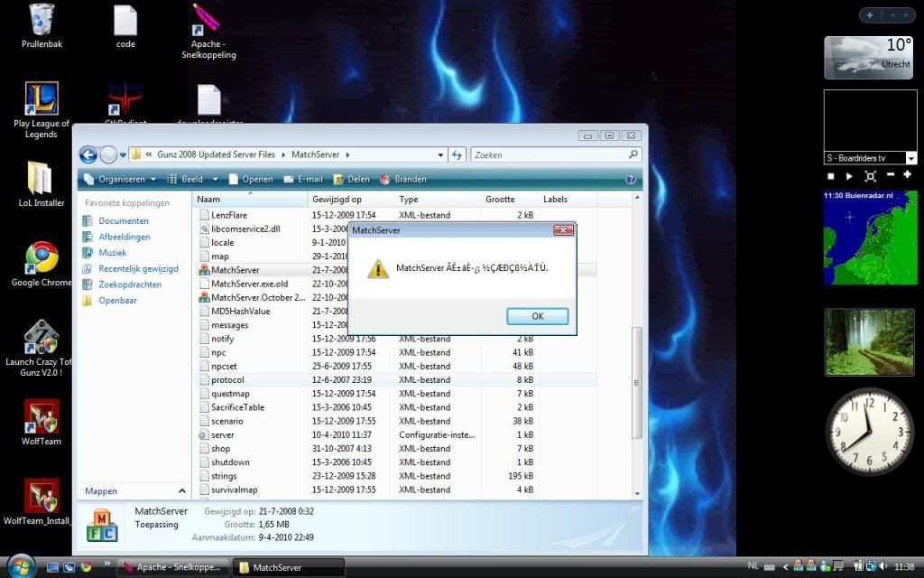
Task: Click the WolfTeam desktop icon
Action: 42,416
